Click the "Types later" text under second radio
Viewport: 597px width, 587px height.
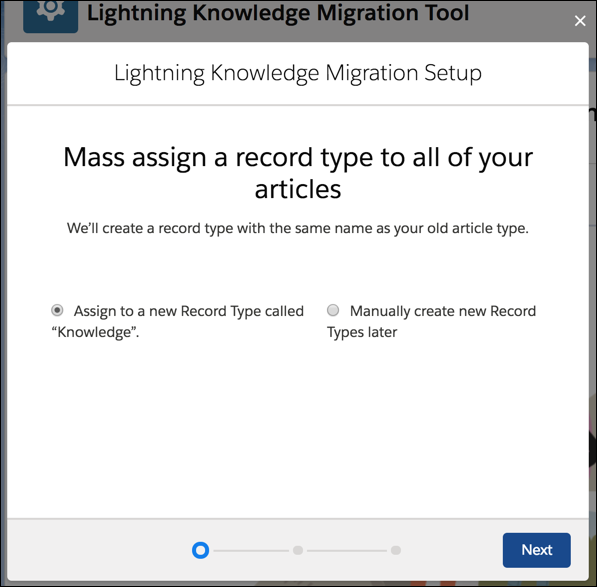point(362,332)
